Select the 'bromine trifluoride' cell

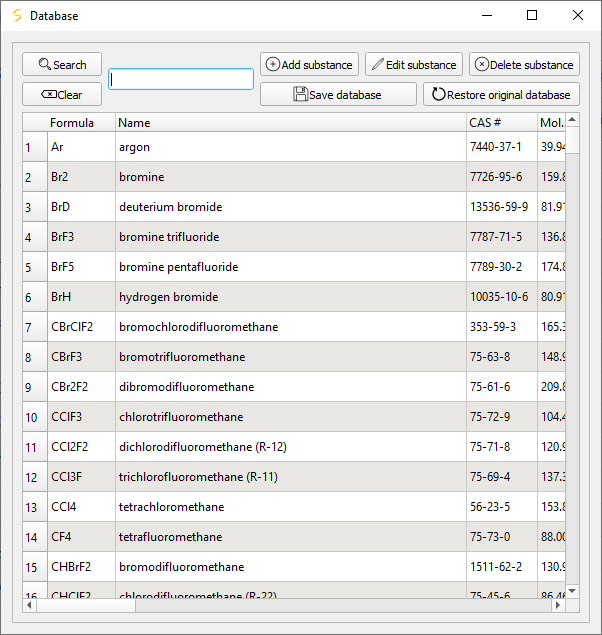(291, 237)
